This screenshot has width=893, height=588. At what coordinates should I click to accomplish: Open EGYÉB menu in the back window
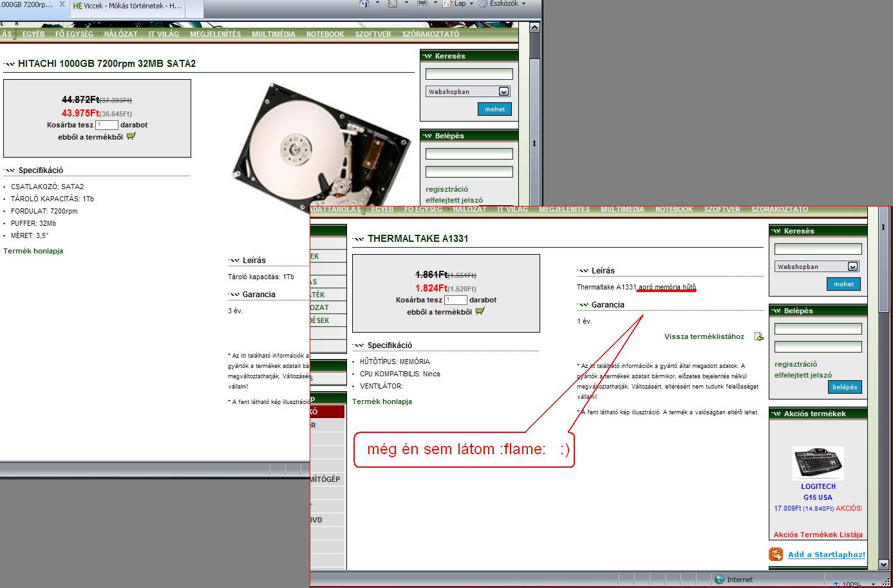click(33, 34)
